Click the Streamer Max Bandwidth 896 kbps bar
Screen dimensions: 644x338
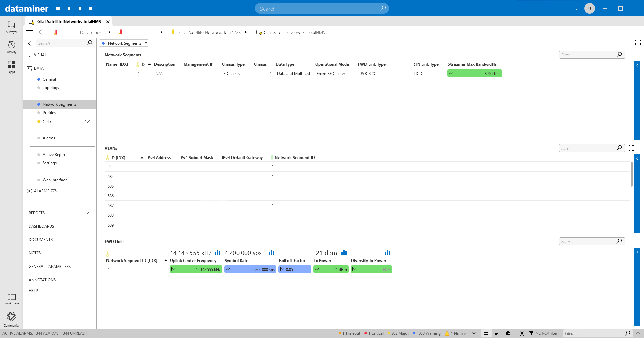[x=474, y=73]
